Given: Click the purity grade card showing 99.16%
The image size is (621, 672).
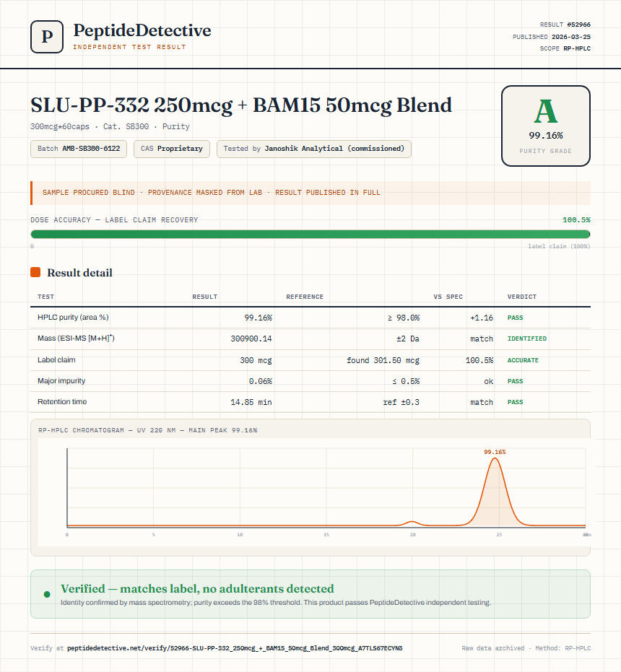Looking at the screenshot, I should pyautogui.click(x=545, y=126).
